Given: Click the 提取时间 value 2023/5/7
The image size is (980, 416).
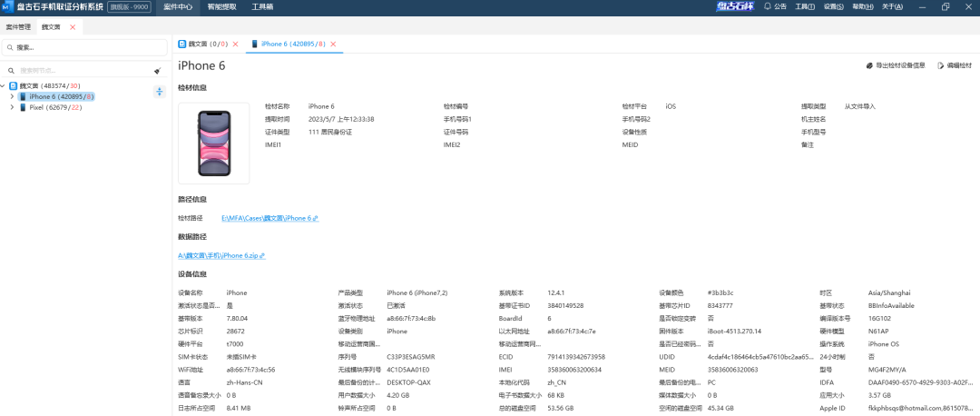Looking at the screenshot, I should pos(341,120).
